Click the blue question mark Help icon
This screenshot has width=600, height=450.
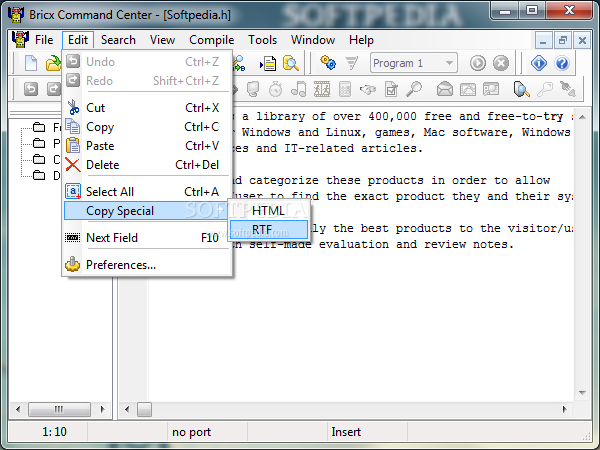(x=562, y=63)
